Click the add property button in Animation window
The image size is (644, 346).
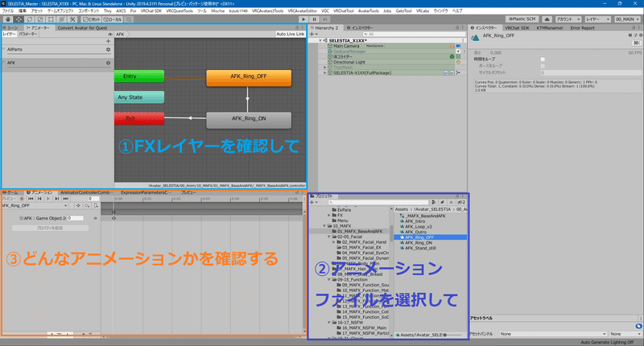point(50,228)
